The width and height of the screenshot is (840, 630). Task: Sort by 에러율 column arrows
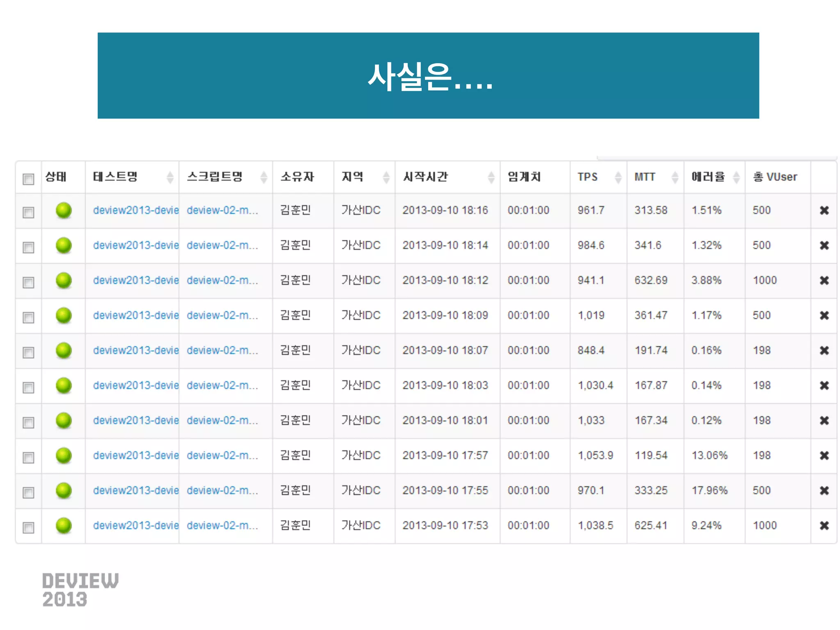736,177
